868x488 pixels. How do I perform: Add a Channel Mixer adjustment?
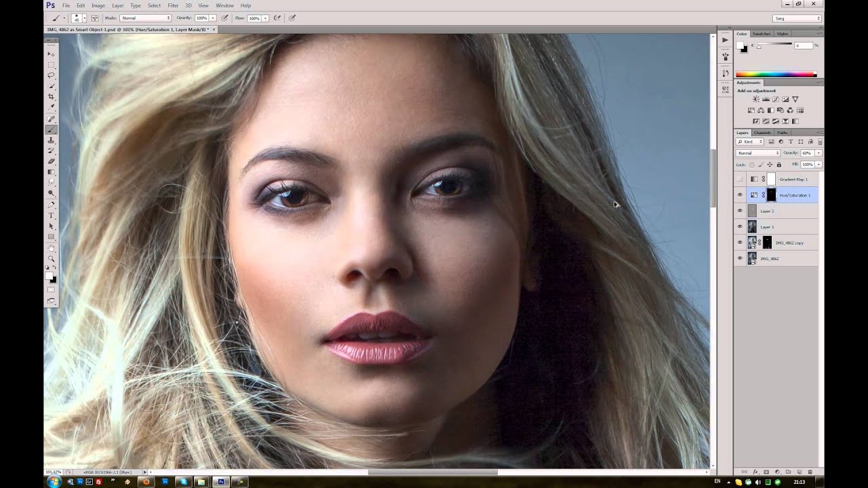(790, 110)
